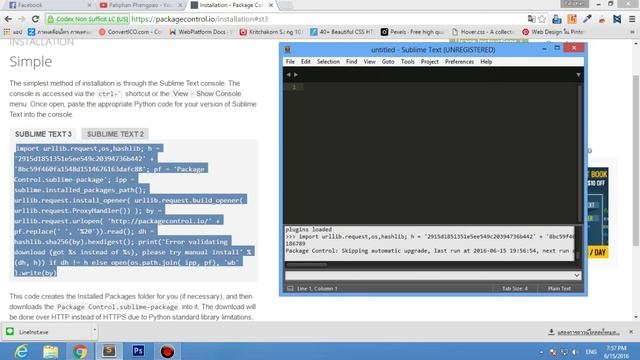640x360 pixels.
Task: Show all downloads link in download bar
Action: pos(584,332)
